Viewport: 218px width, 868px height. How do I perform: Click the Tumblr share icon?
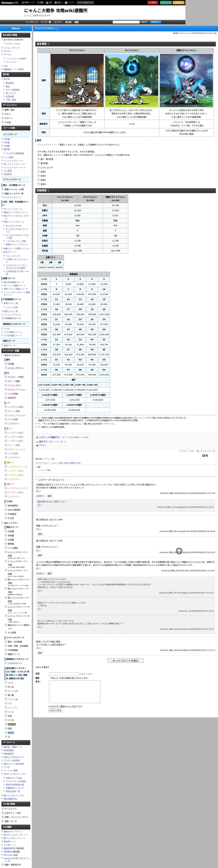[x=204, y=456]
